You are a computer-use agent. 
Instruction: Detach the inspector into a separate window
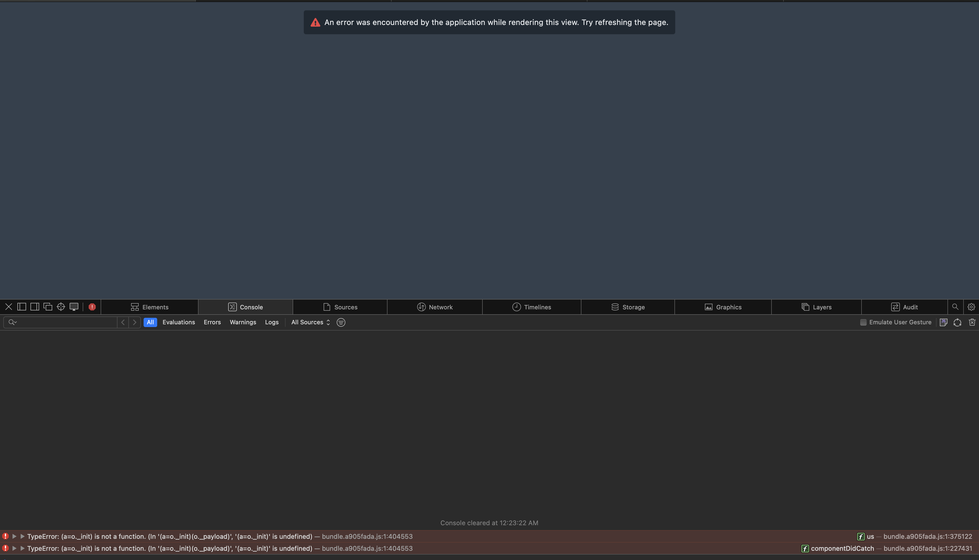click(x=48, y=307)
